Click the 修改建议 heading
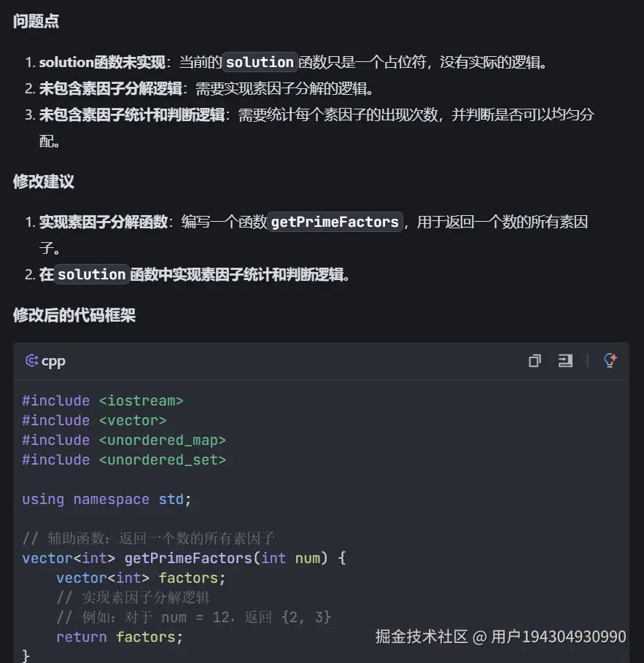This screenshot has height=663, width=644. [43, 182]
